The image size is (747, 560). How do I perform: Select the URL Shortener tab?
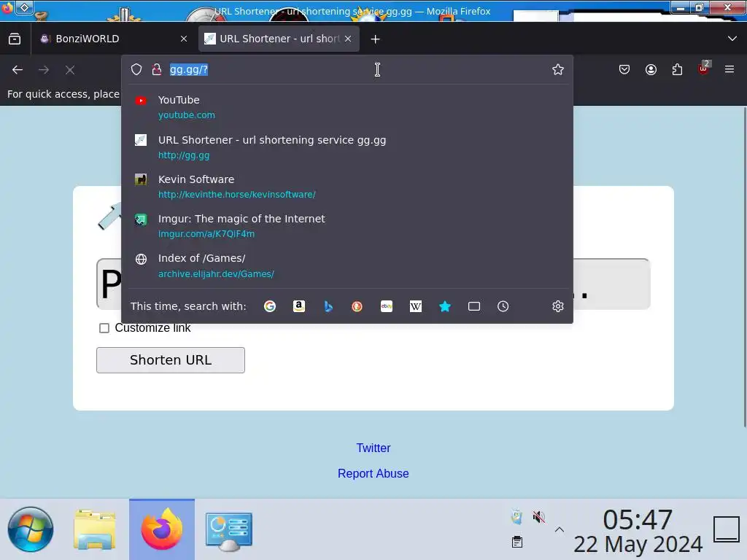pos(279,39)
